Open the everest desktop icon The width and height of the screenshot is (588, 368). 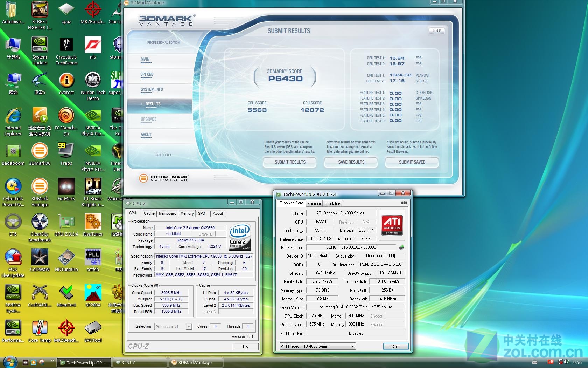[66, 83]
